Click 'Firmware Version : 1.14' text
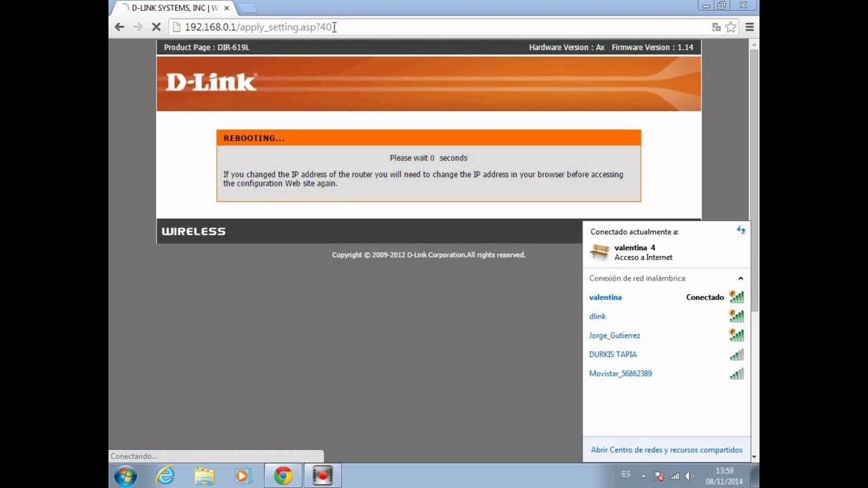The height and width of the screenshot is (488, 868). pos(652,47)
